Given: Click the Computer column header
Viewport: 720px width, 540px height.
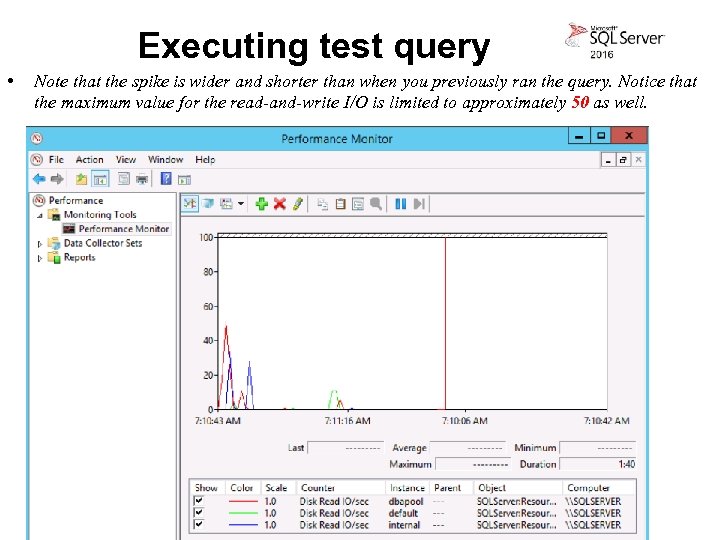Looking at the screenshot, I should [599, 488].
